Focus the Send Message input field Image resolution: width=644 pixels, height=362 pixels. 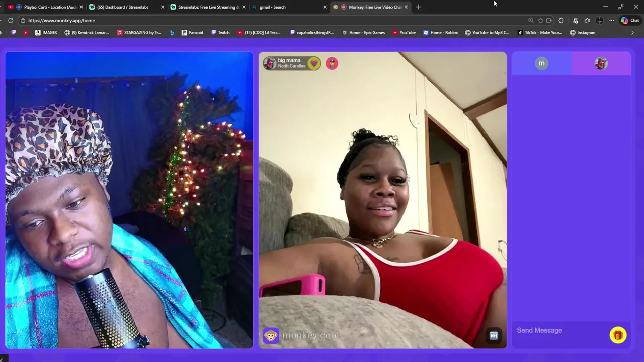(x=561, y=330)
